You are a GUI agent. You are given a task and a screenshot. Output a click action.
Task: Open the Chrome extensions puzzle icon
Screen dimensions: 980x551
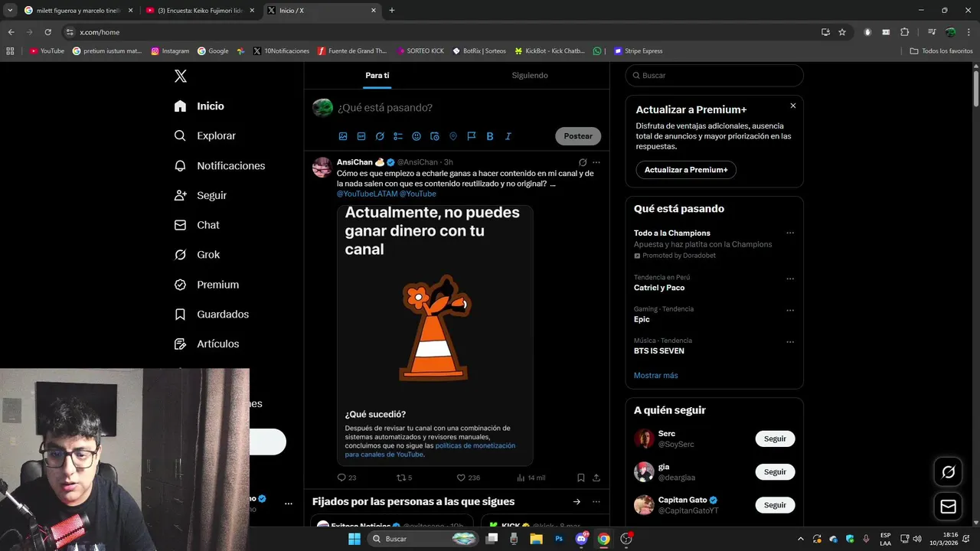pyautogui.click(x=905, y=32)
